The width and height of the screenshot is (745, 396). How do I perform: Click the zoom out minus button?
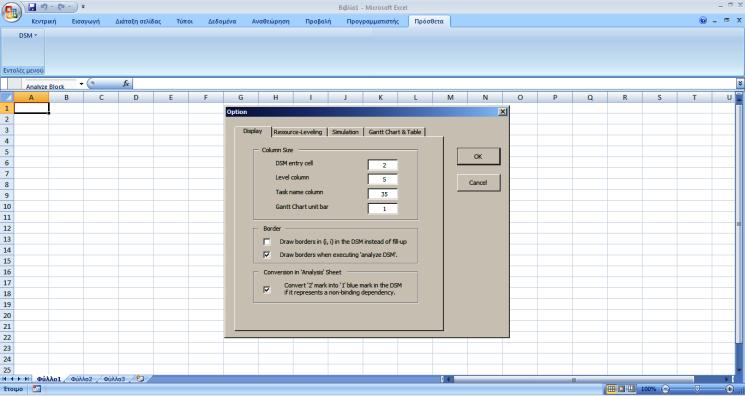[666, 389]
